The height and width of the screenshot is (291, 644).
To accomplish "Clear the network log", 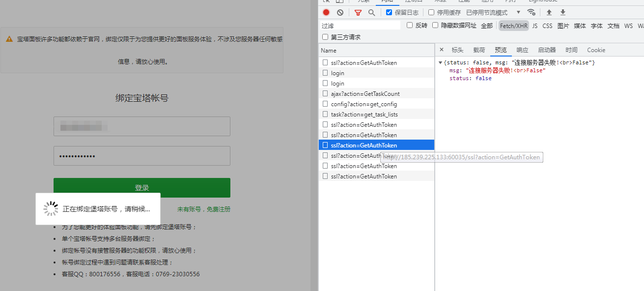I will 340,12.
